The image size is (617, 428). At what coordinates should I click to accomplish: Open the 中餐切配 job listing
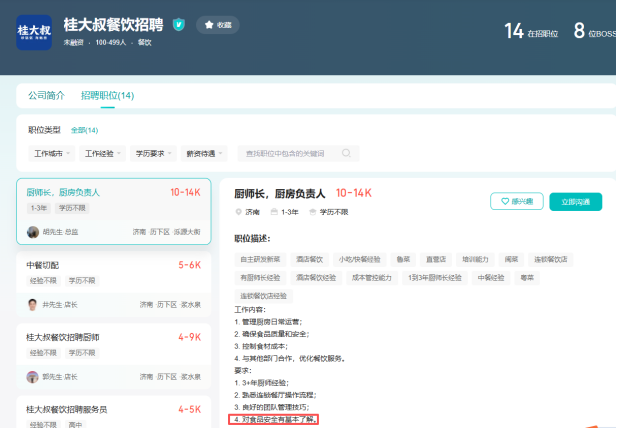click(114, 284)
